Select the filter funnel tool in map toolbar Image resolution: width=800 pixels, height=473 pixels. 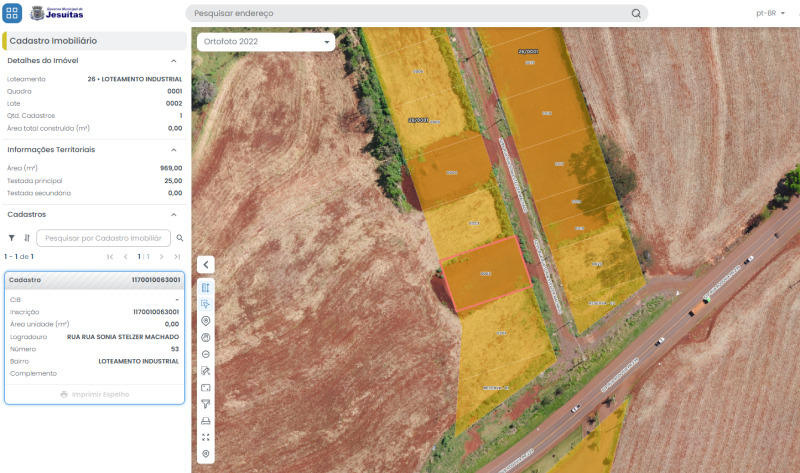coord(206,404)
